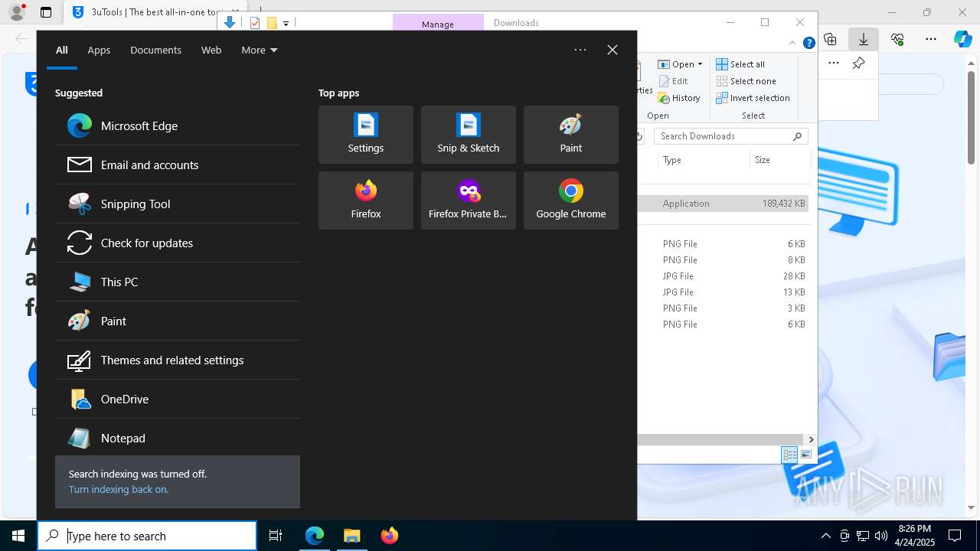Open Edge tab actions menu

tap(46, 12)
